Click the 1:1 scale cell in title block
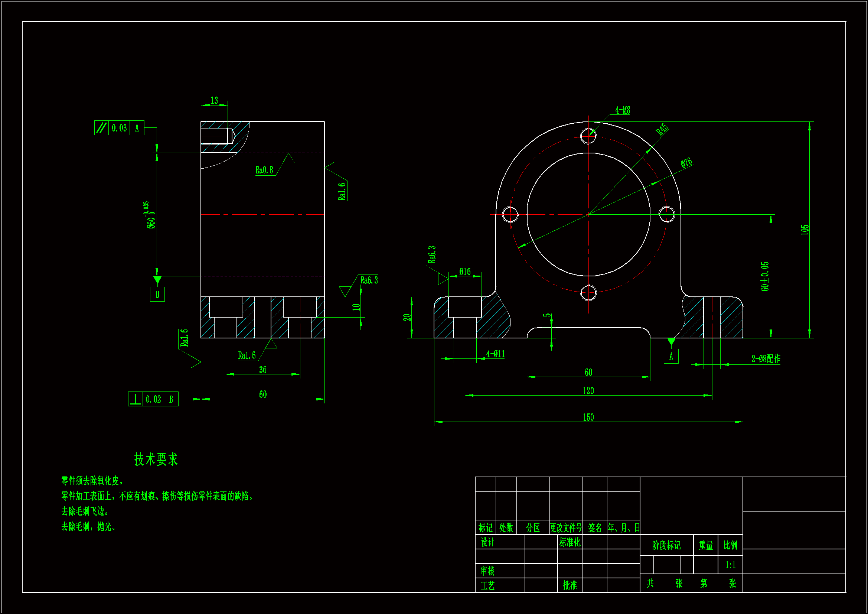 [x=730, y=565]
